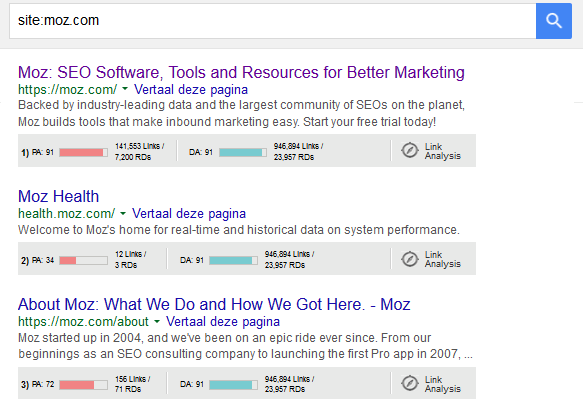Click the green https://moz.com/ URL
The width and height of the screenshot is (583, 415).
67,90
